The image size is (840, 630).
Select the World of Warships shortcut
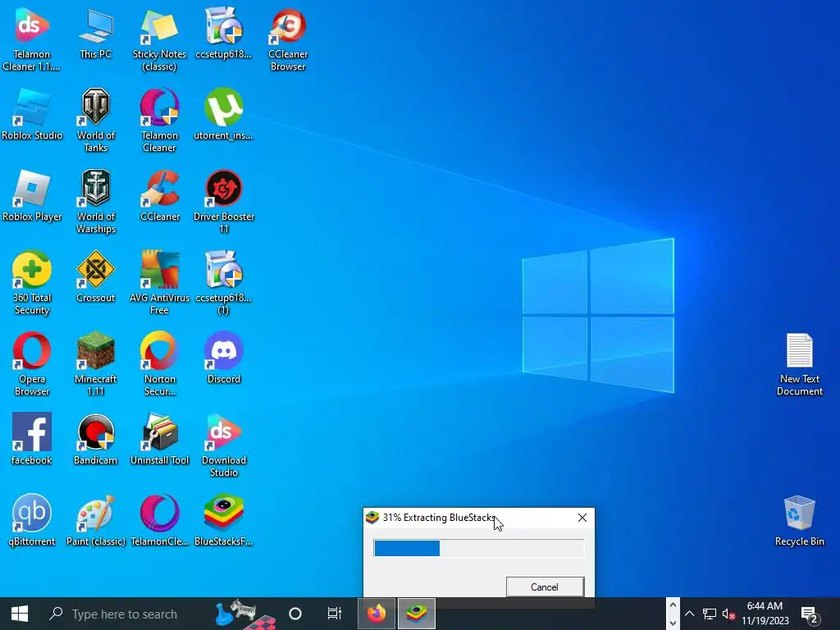pyautogui.click(x=96, y=202)
